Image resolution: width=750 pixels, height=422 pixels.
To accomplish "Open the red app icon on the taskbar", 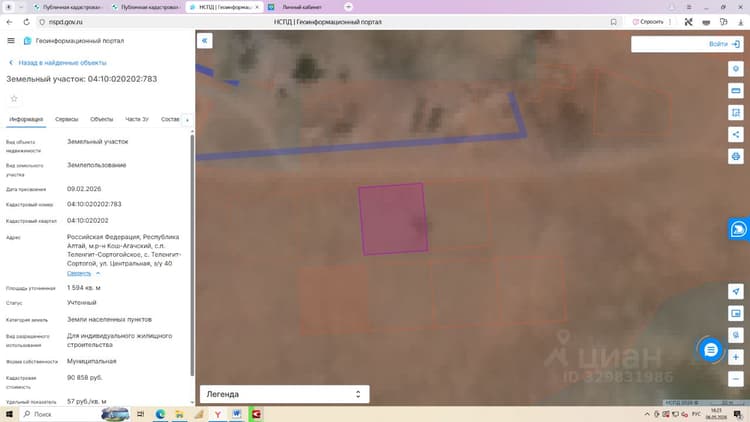I will click(x=256, y=414).
